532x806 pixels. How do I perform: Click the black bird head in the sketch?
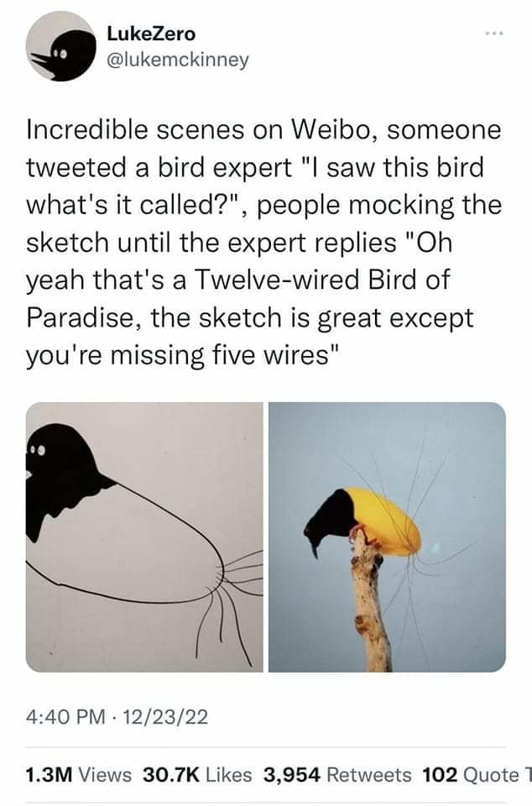click(63, 470)
